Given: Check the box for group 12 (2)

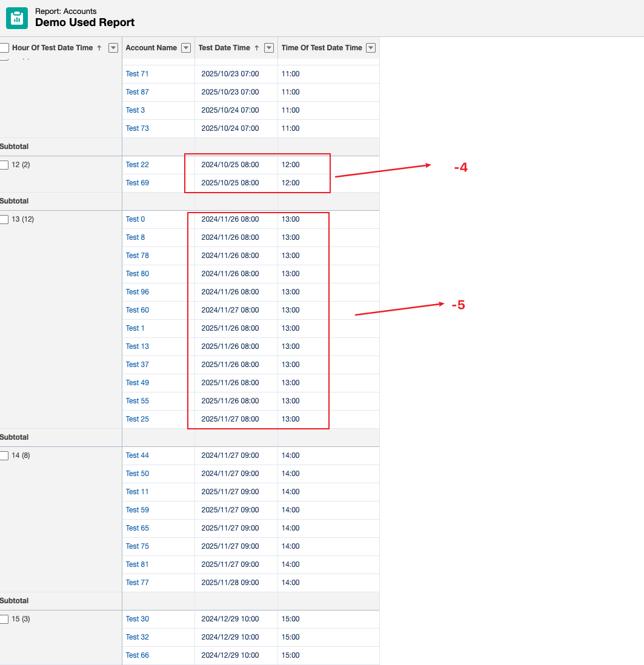Looking at the screenshot, I should click(x=4, y=165).
